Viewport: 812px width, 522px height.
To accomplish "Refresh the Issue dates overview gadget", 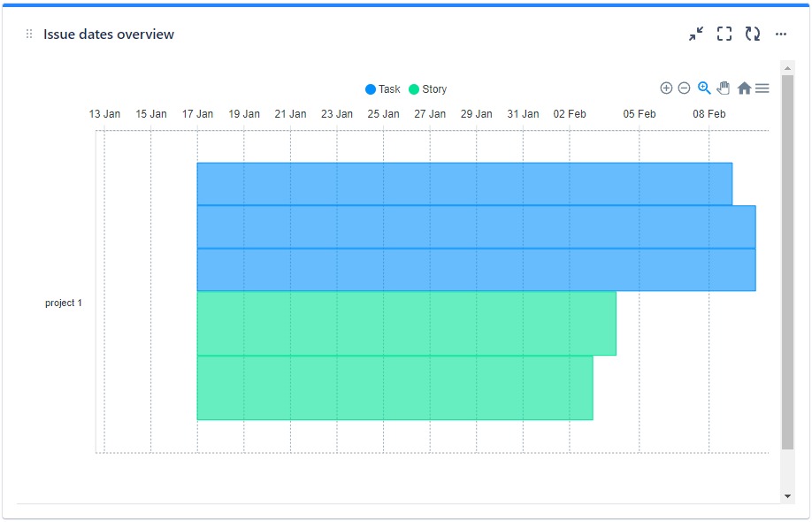I will click(753, 35).
